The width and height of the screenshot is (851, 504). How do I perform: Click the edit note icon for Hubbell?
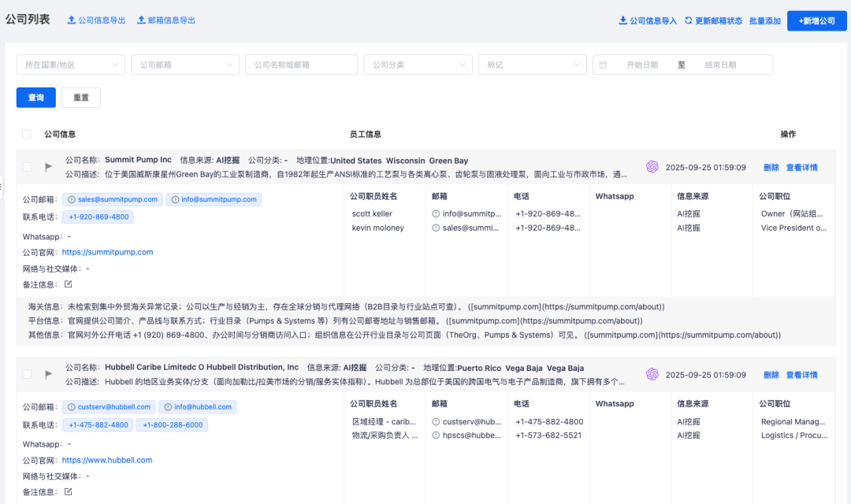(x=68, y=491)
